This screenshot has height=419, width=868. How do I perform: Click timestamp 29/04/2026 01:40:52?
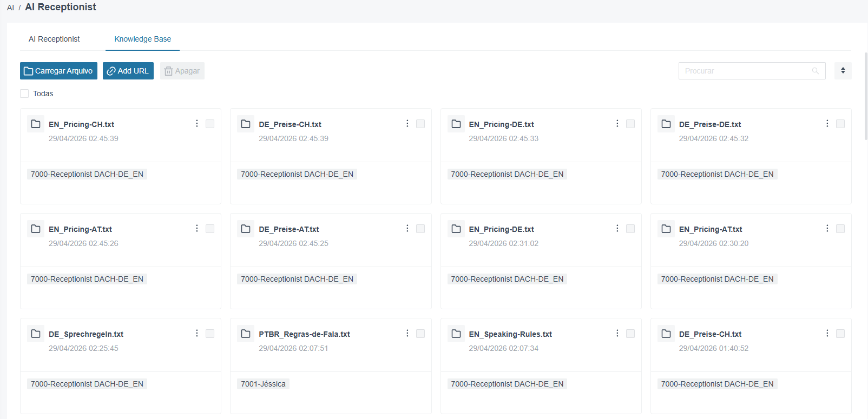[714, 348]
